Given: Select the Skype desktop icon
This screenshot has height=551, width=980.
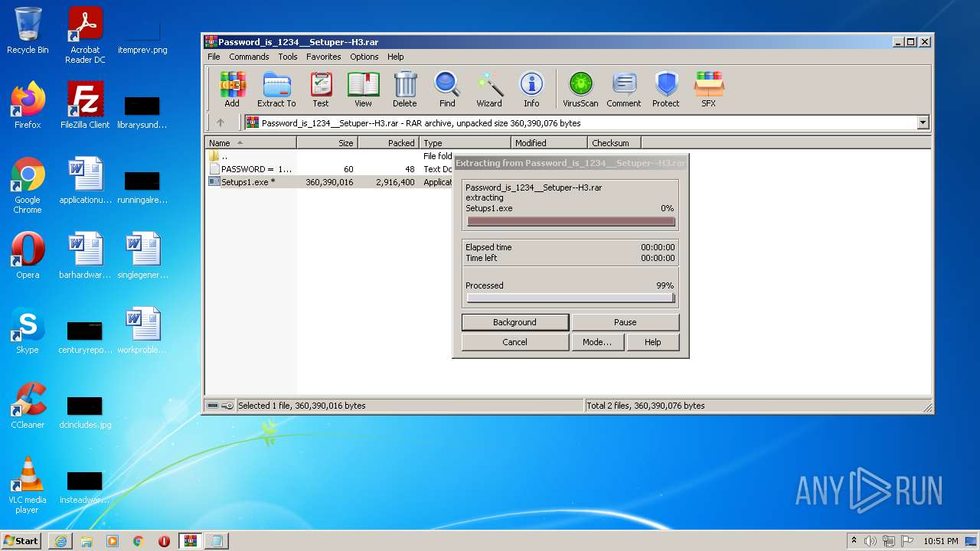Looking at the screenshot, I should pyautogui.click(x=28, y=331).
